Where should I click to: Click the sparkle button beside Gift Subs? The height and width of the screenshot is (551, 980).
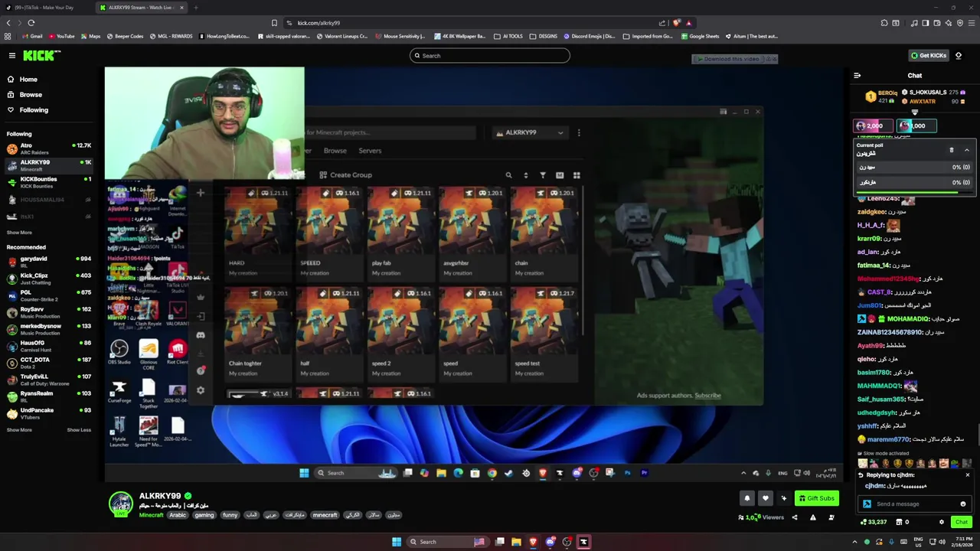coord(783,498)
